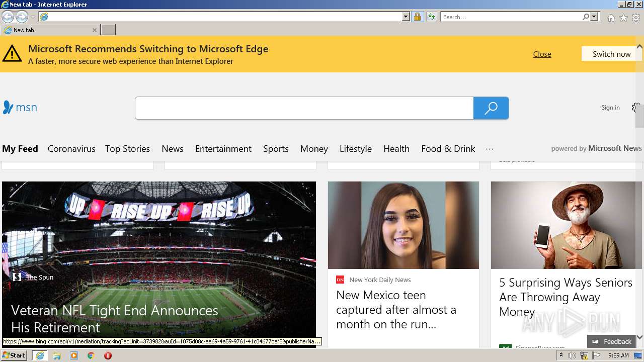Close the New tab tab
This screenshot has width=644, height=362.
click(94, 30)
